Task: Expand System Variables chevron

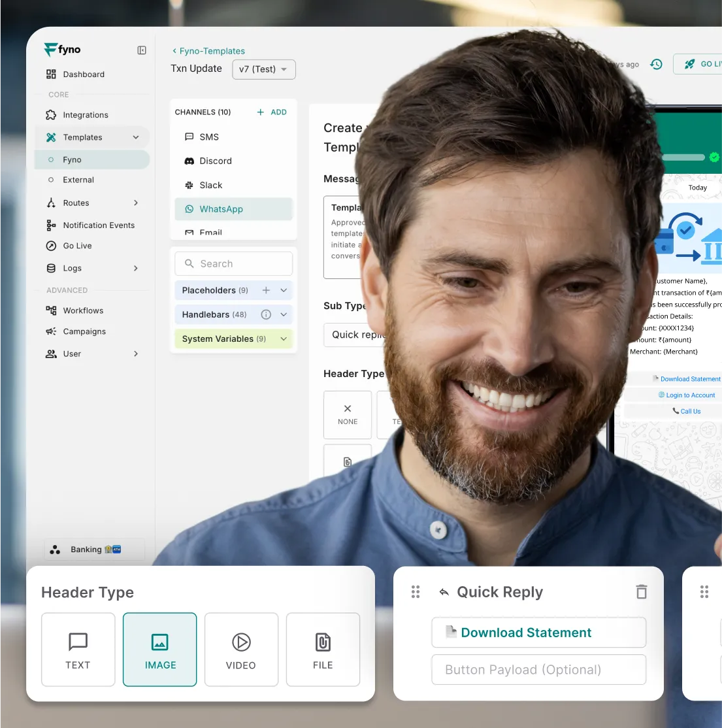Action: click(x=284, y=339)
